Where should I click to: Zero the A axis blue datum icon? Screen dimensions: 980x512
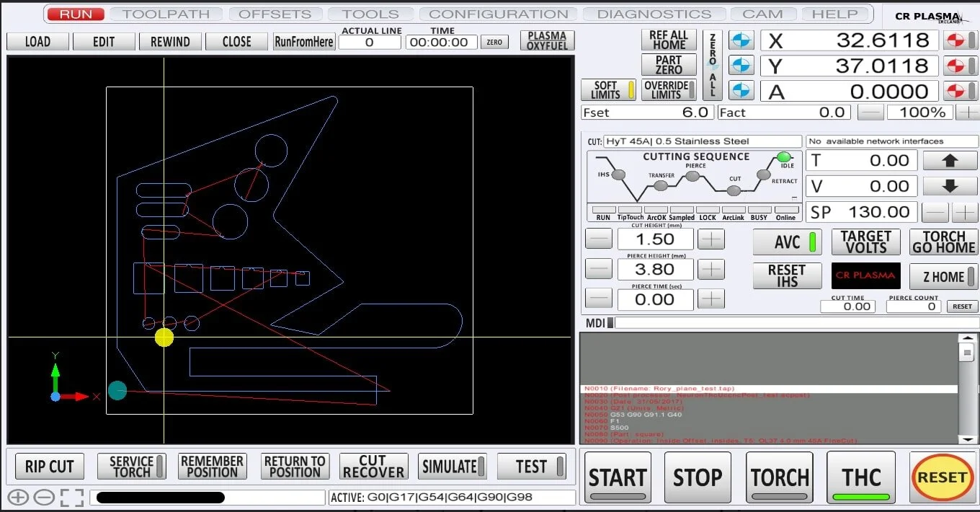tap(741, 90)
